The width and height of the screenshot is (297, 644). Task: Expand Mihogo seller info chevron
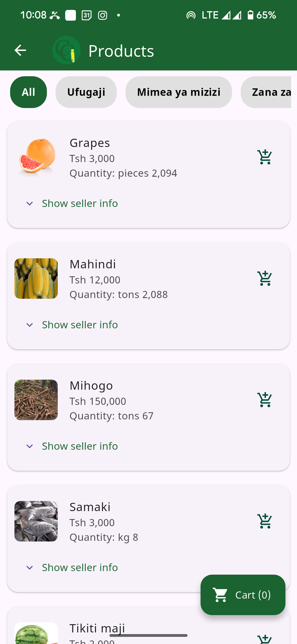point(30,446)
